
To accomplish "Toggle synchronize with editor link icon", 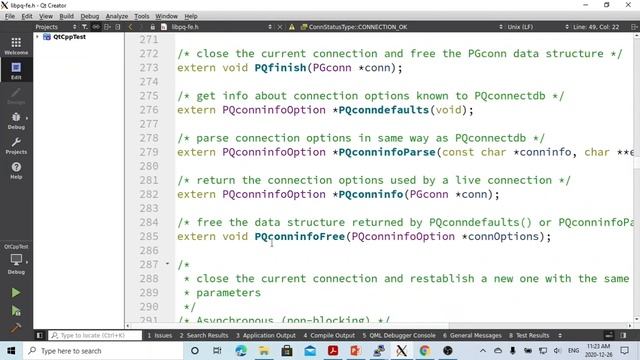I will point(96,27).
